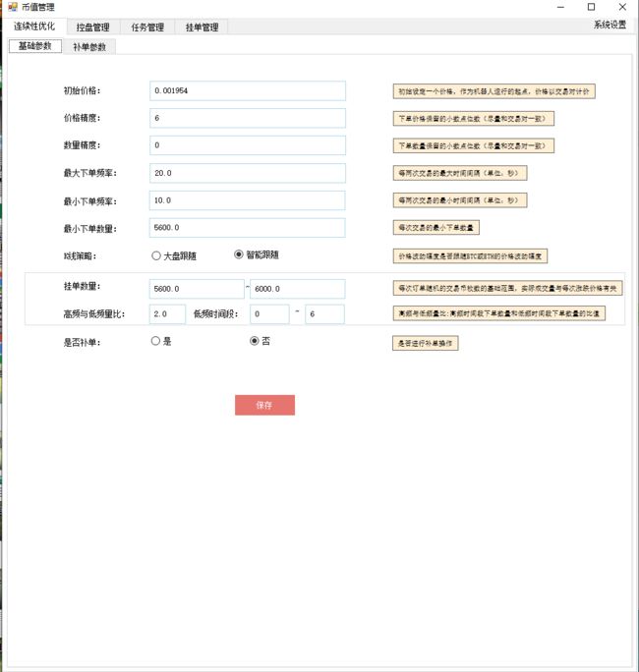
Task: Select 是 for 是否补单
Action: 161,341
